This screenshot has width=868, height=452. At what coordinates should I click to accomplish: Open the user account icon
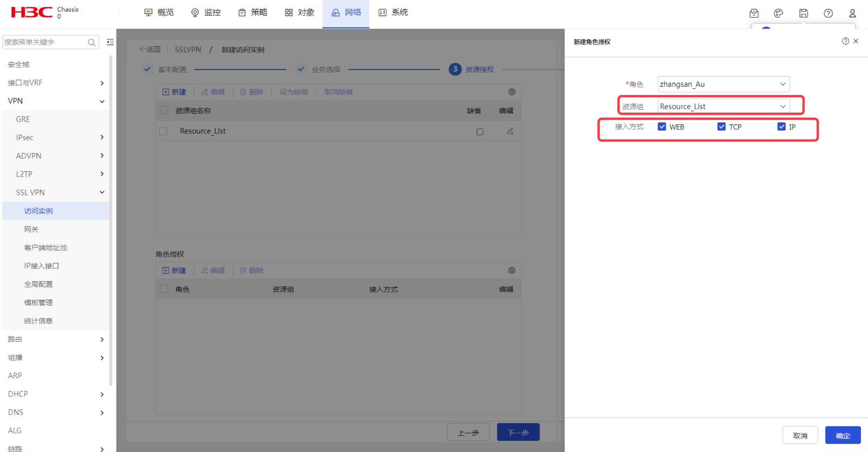(852, 13)
